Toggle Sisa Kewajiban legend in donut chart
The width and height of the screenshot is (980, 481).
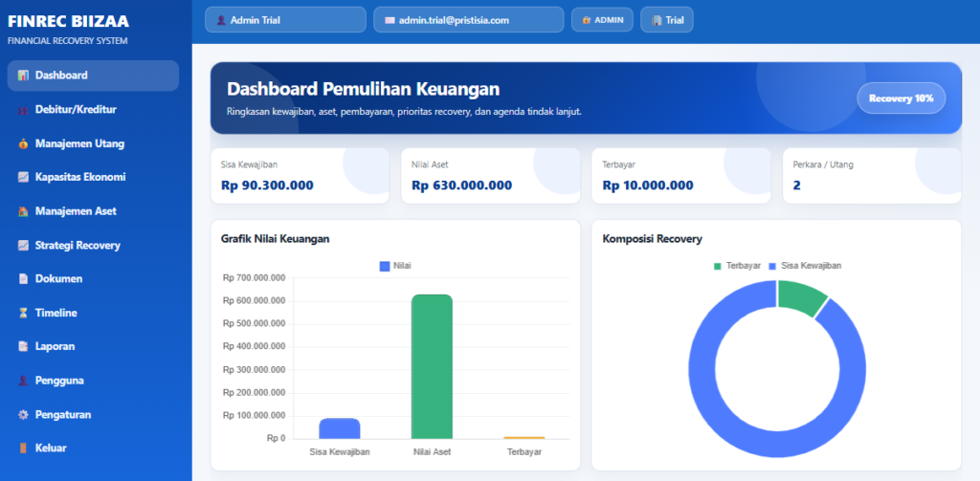pyautogui.click(x=805, y=266)
